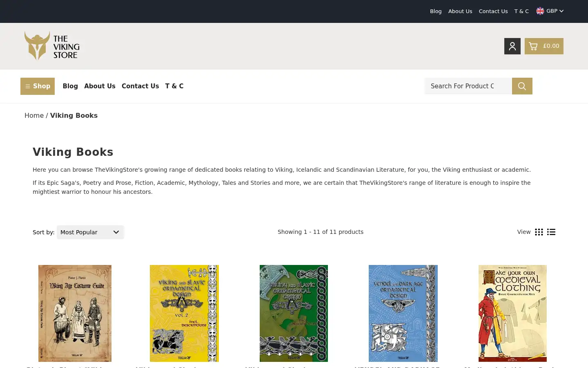Image resolution: width=588 pixels, height=368 pixels.
Task: Click the Viking Books page heading
Action: point(73,152)
